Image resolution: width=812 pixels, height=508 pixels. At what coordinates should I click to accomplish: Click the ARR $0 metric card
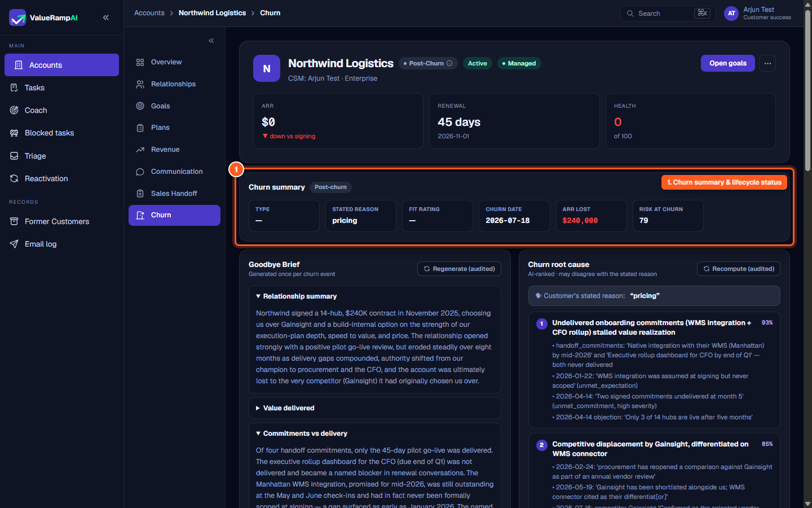click(338, 121)
